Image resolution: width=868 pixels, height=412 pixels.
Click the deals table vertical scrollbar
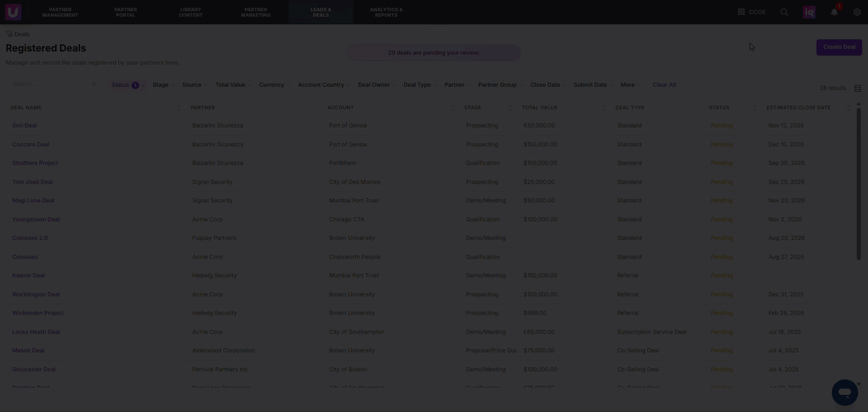coord(859,184)
